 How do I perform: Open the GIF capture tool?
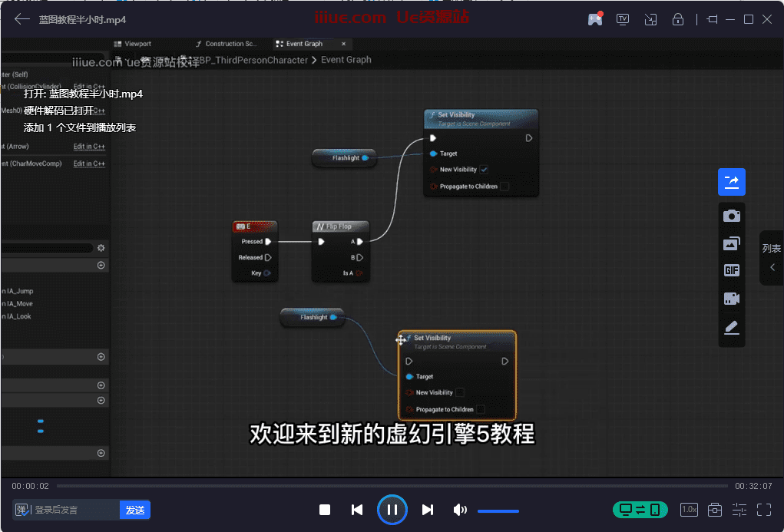tap(731, 271)
